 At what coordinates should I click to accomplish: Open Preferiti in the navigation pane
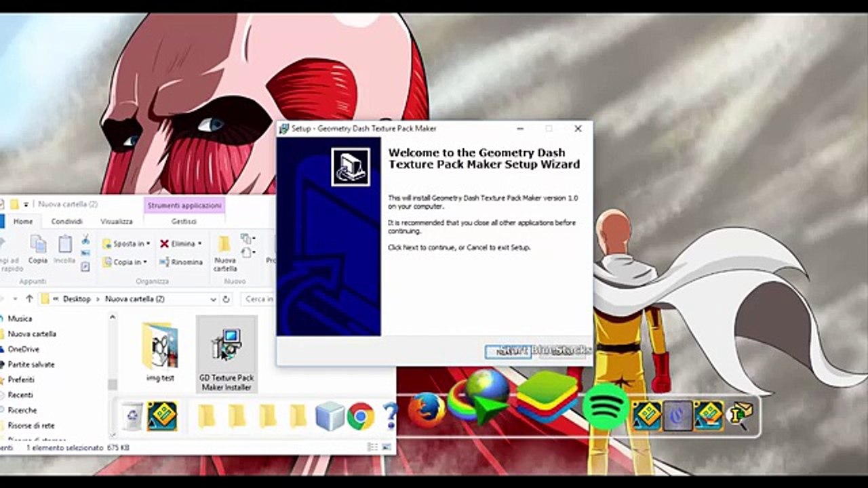point(21,380)
